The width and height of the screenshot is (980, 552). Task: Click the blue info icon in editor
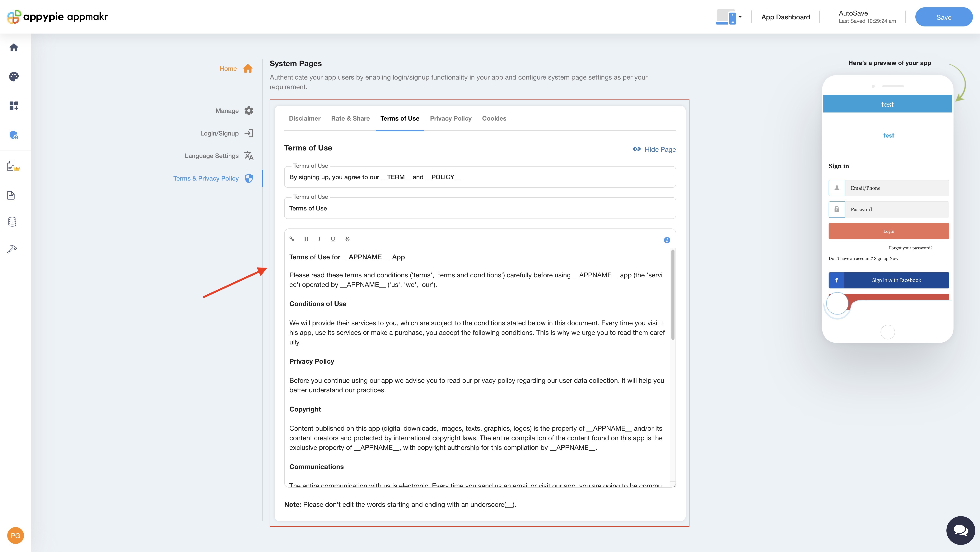(666, 240)
